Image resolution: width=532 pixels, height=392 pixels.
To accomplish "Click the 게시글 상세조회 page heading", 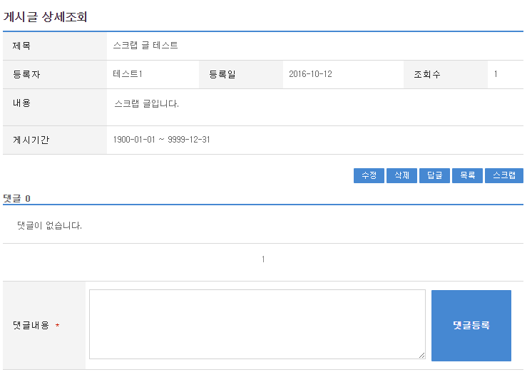I will point(45,17).
